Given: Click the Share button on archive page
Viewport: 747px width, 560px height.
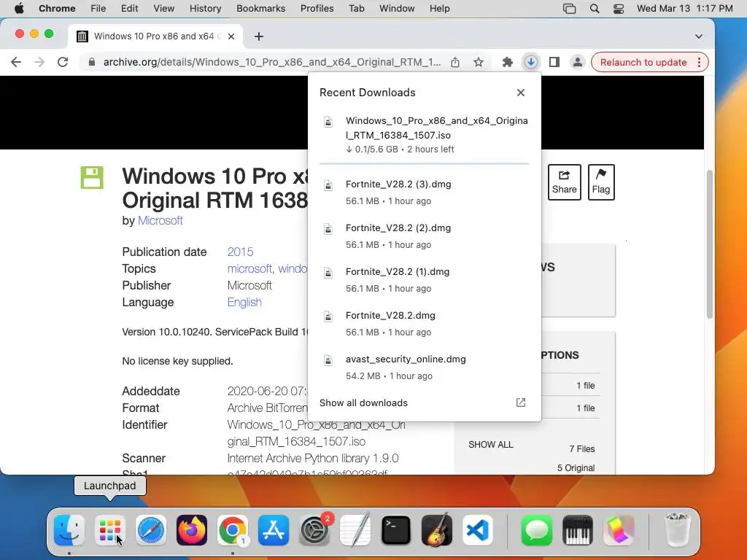Looking at the screenshot, I should (x=564, y=182).
